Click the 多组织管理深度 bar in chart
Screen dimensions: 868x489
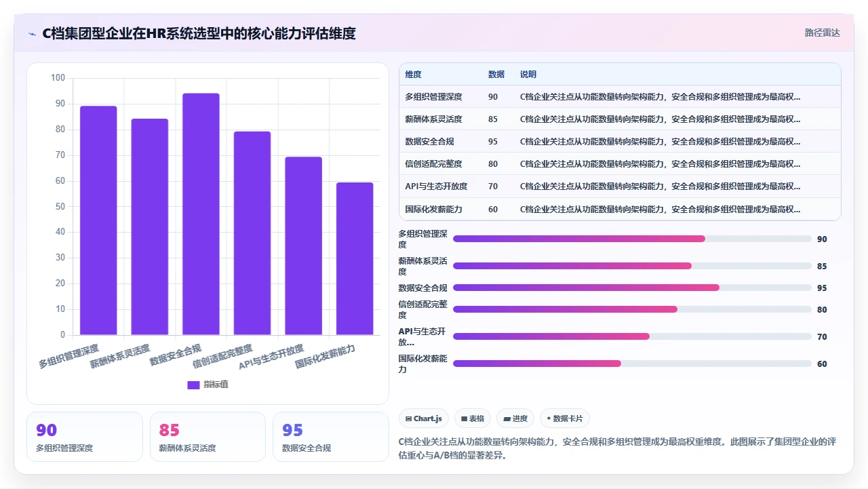[x=98, y=220]
